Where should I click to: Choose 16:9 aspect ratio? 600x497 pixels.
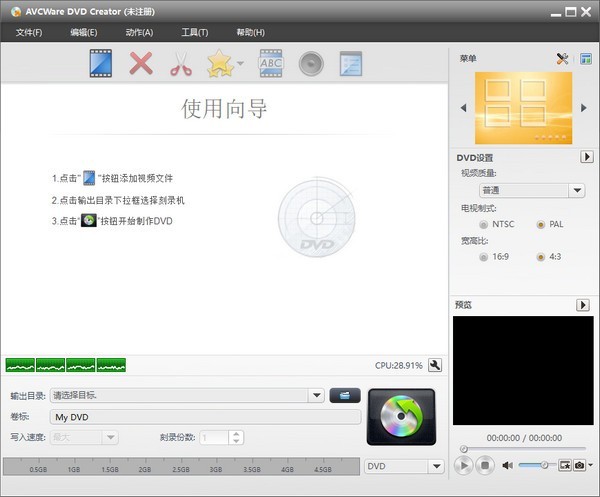tap(484, 257)
